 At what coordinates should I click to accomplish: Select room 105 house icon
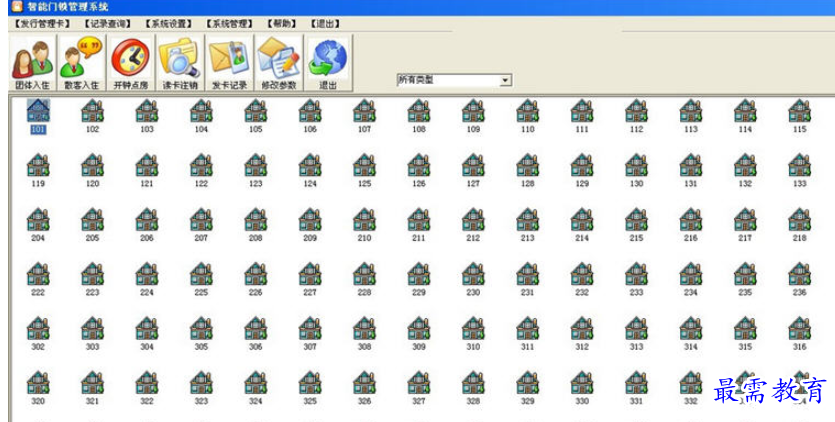pyautogui.click(x=256, y=111)
